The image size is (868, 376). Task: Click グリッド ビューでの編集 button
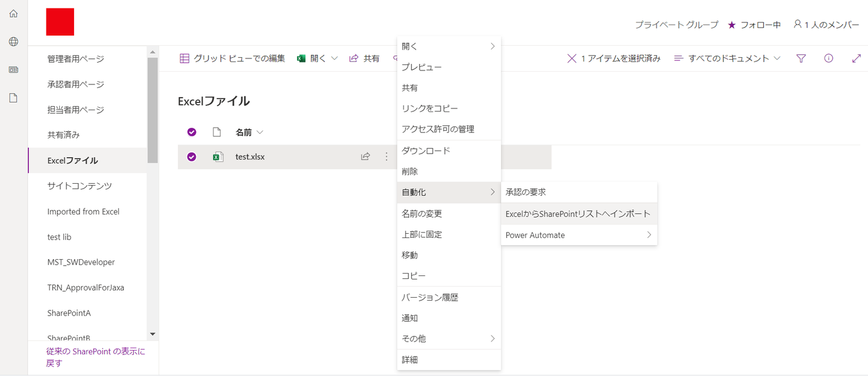(233, 58)
